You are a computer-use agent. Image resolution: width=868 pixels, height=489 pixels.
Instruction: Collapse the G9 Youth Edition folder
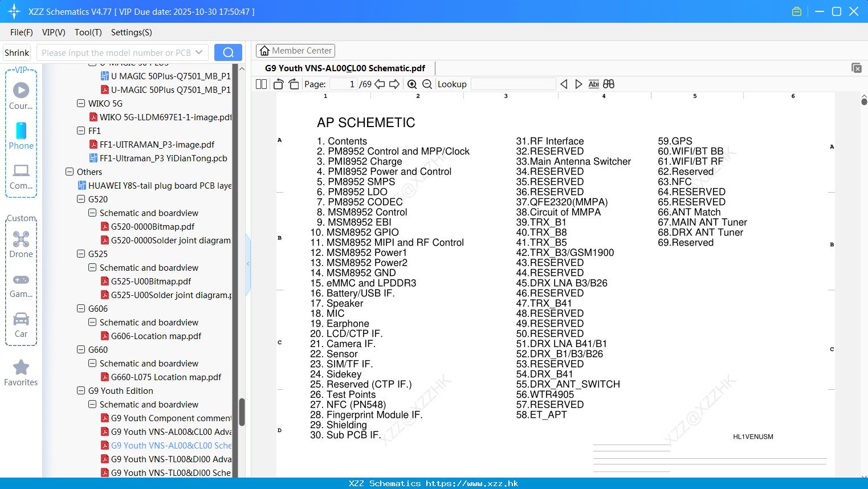point(81,390)
